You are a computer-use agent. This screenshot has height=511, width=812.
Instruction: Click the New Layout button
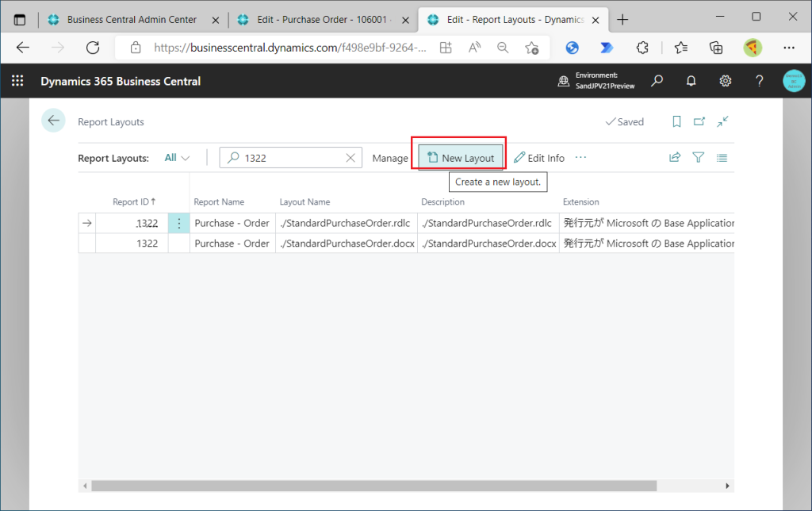point(461,158)
